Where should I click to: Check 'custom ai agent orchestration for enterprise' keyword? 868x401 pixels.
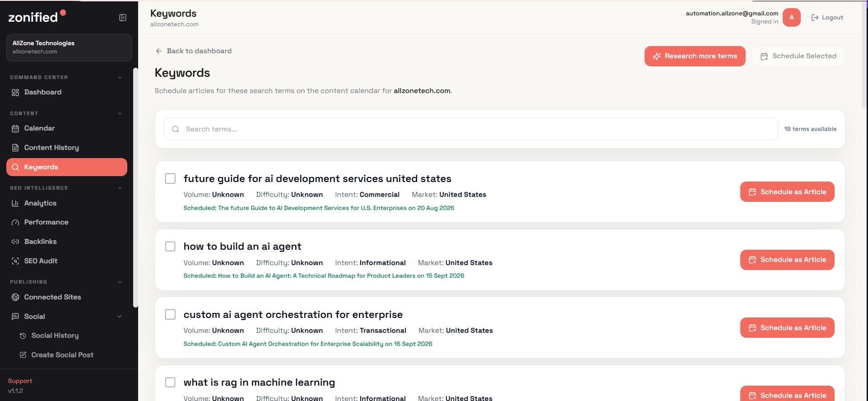[170, 314]
